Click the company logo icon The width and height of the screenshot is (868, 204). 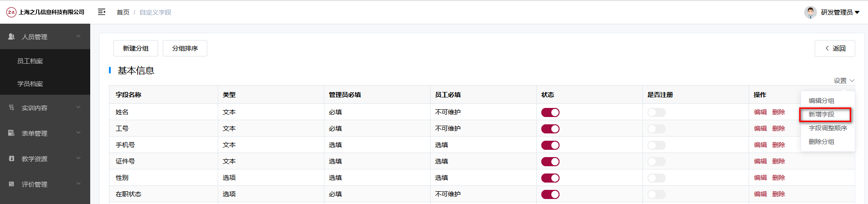[x=11, y=12]
